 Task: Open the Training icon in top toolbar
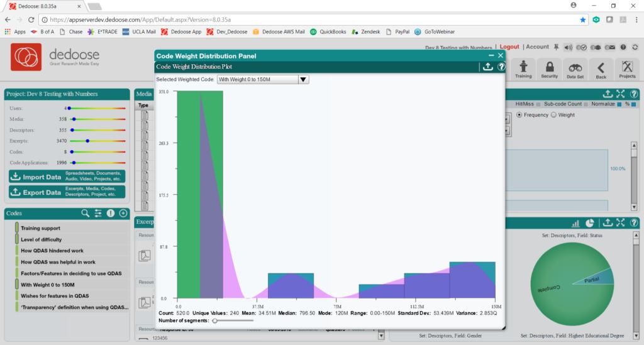coord(523,69)
